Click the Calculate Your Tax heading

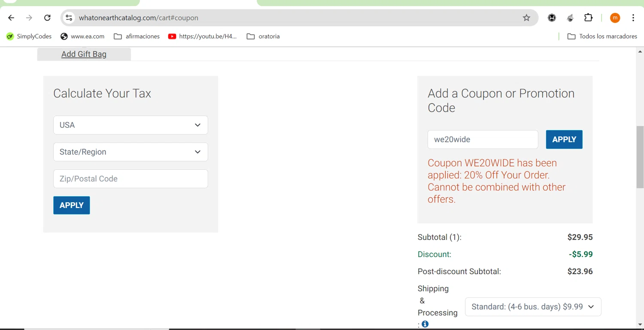tap(102, 94)
